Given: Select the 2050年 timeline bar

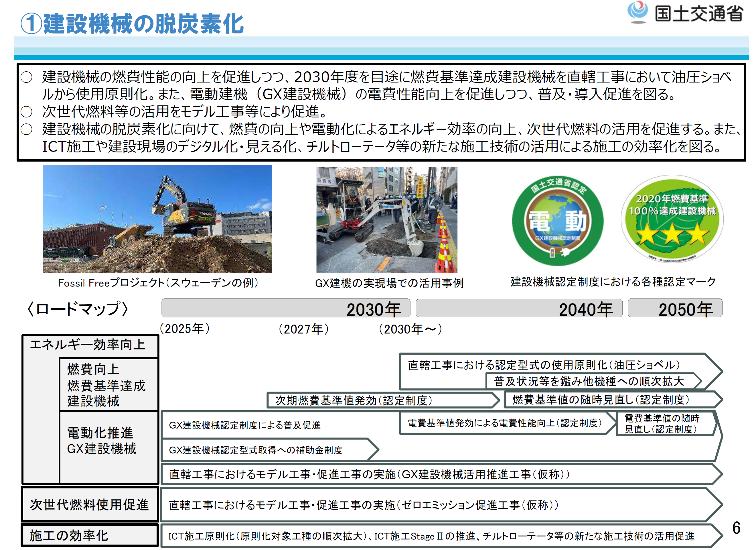Looking at the screenshot, I should (675, 308).
